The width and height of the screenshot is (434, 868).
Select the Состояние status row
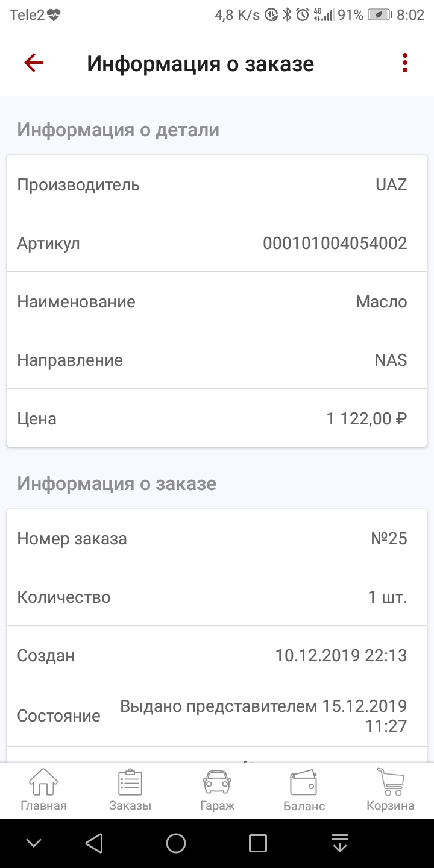tap(217, 715)
